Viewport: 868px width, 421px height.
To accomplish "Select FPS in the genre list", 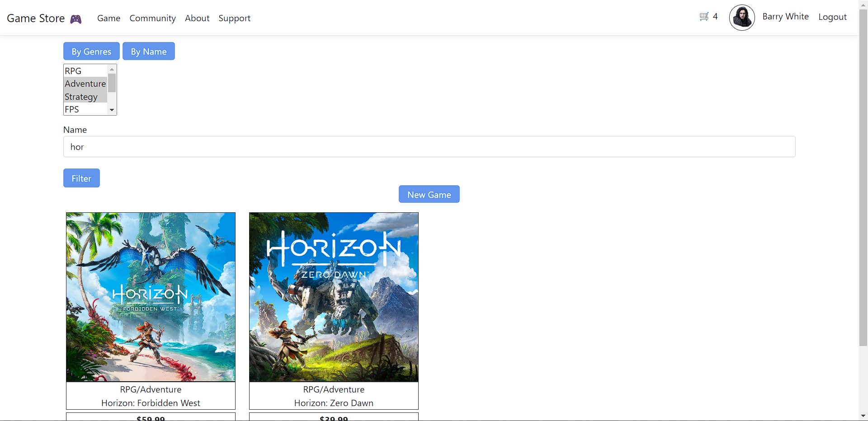I will (x=85, y=109).
